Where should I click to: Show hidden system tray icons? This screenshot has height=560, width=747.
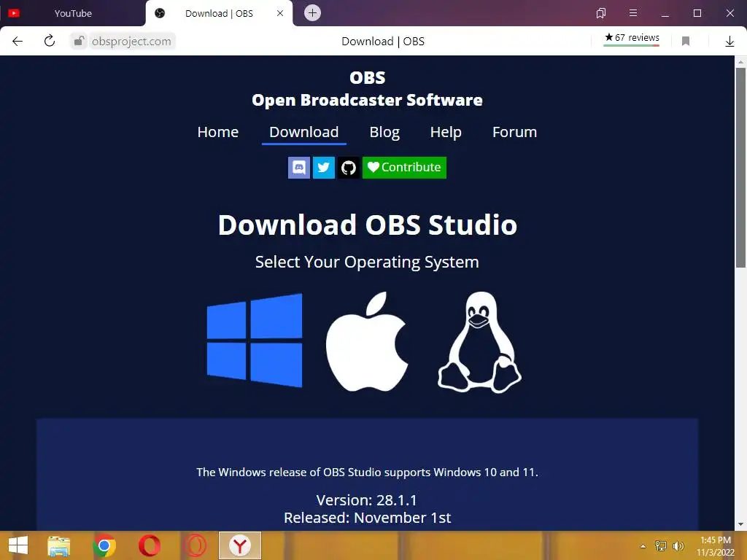[643, 546]
